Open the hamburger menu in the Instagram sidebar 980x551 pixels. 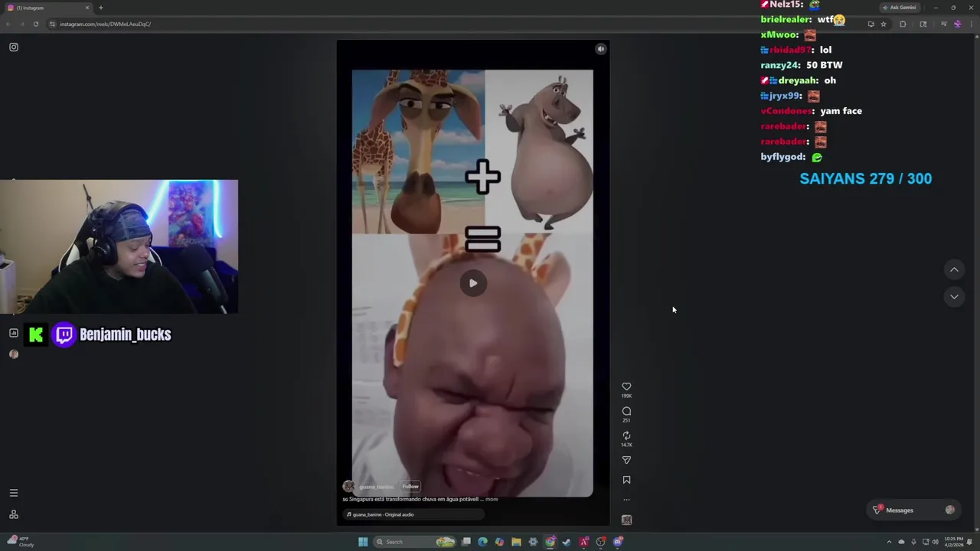pos(14,494)
